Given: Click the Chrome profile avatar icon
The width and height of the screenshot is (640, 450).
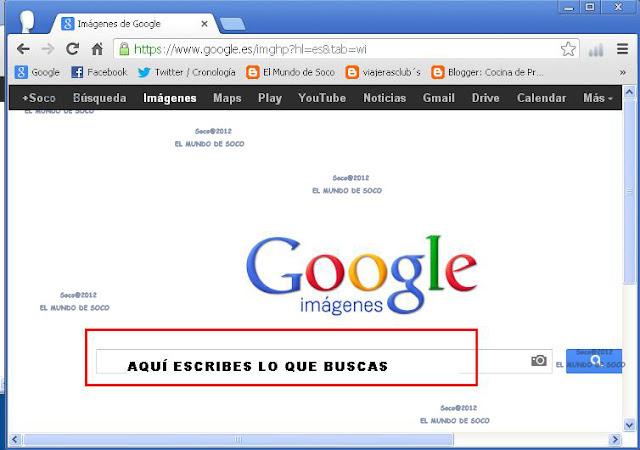Looking at the screenshot, I should coord(27,21).
